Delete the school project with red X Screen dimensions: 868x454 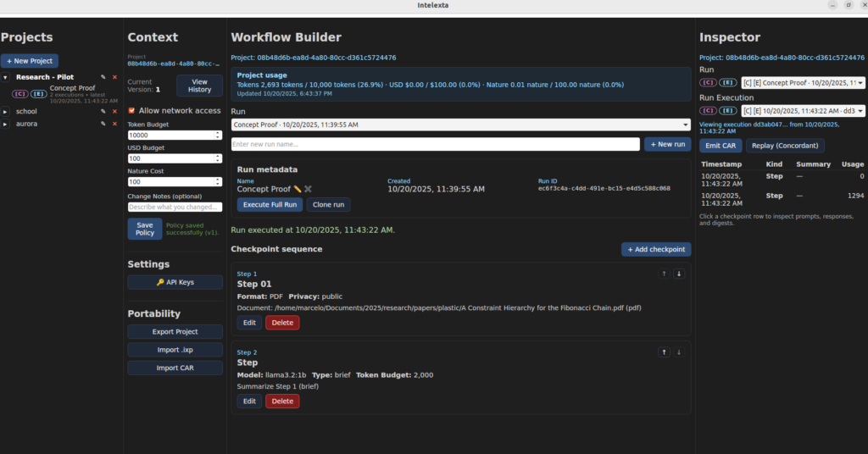(114, 111)
